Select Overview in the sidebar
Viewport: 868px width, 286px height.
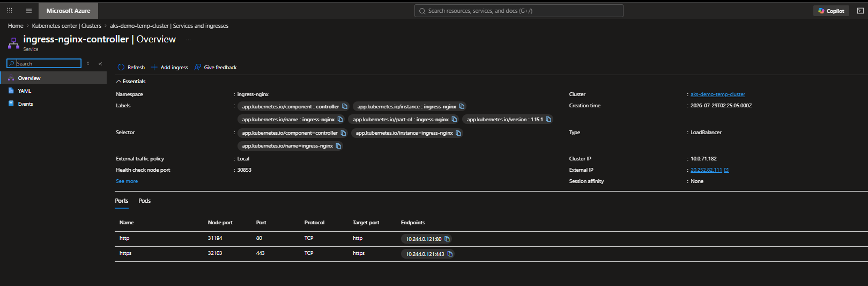click(54, 78)
